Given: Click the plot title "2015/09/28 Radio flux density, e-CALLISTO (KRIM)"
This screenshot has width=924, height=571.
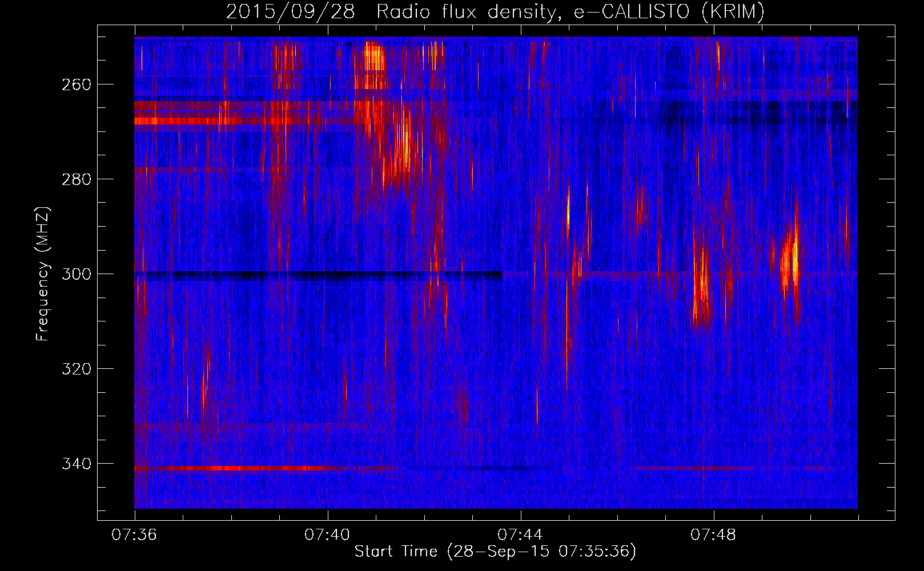Looking at the screenshot, I should coord(495,12).
